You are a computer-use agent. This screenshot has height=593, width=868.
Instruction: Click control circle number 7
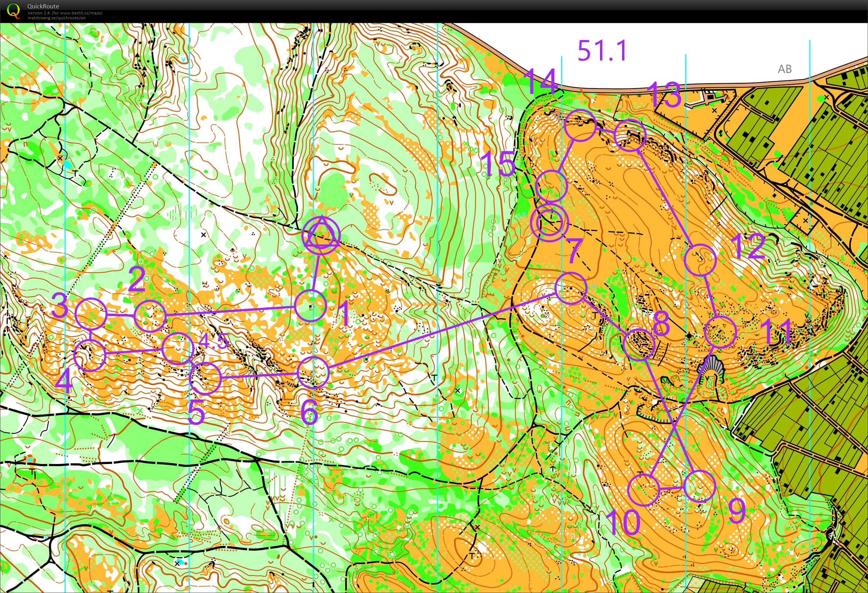[571, 288]
